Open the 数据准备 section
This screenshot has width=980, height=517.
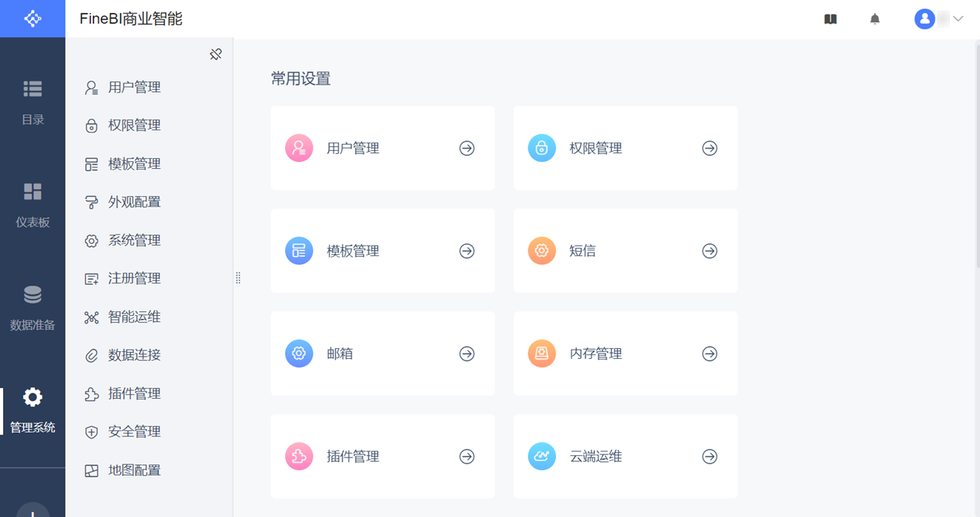point(32,307)
